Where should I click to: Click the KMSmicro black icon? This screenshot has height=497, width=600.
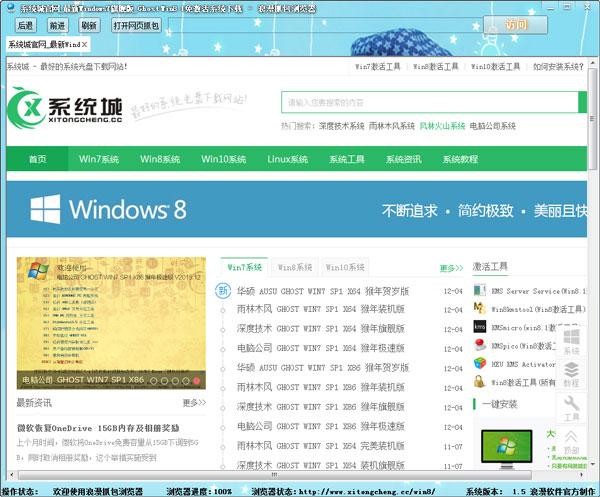pos(479,326)
